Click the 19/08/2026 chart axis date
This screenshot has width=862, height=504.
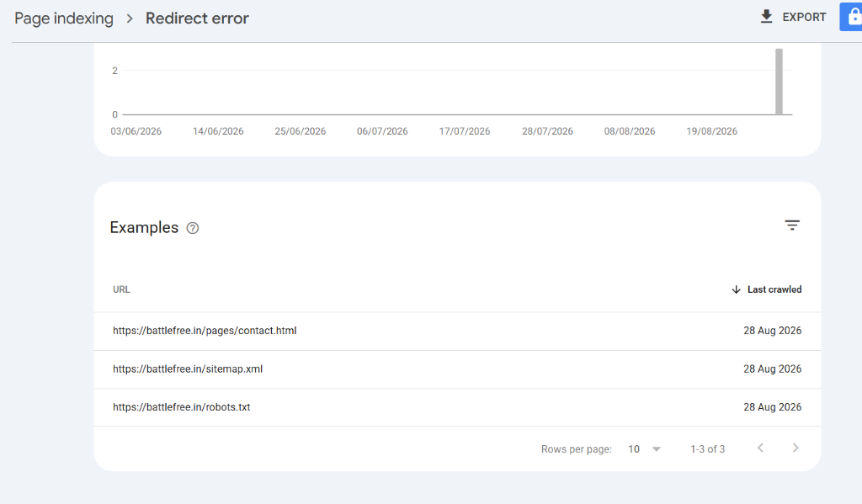[x=711, y=131]
